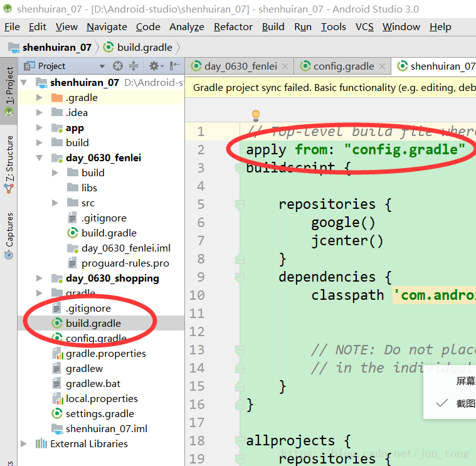This screenshot has height=466, width=476.
Task: Expand the app module
Action: (x=39, y=127)
